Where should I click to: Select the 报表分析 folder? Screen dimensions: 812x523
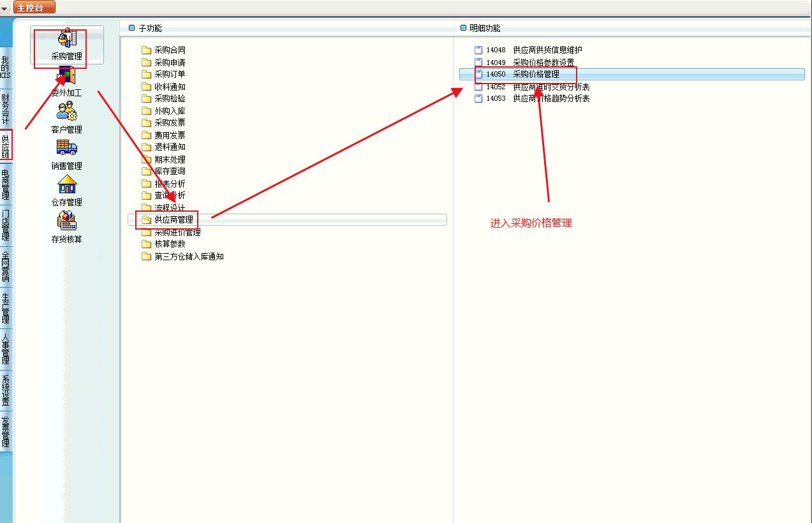click(163, 184)
